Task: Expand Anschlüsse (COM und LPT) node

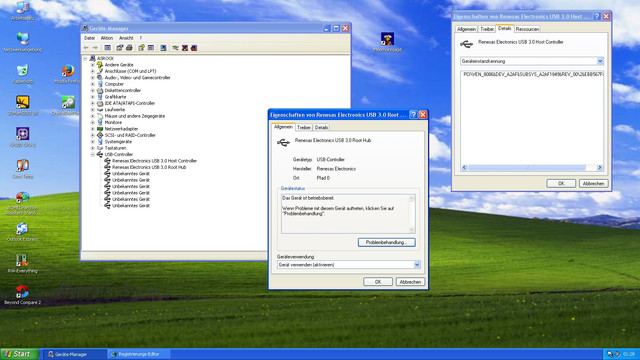Action: [93, 71]
